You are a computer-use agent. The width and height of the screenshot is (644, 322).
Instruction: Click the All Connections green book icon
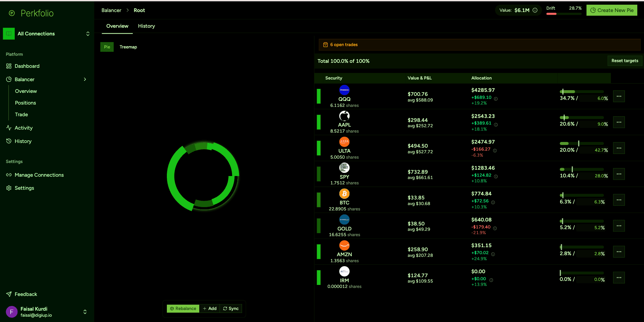point(9,34)
